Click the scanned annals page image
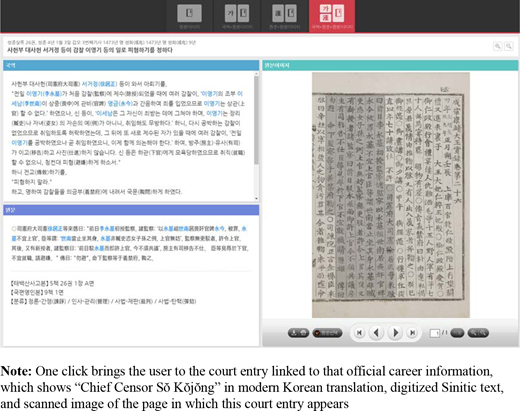Viewport: 520px width, 411px height. tap(391, 195)
